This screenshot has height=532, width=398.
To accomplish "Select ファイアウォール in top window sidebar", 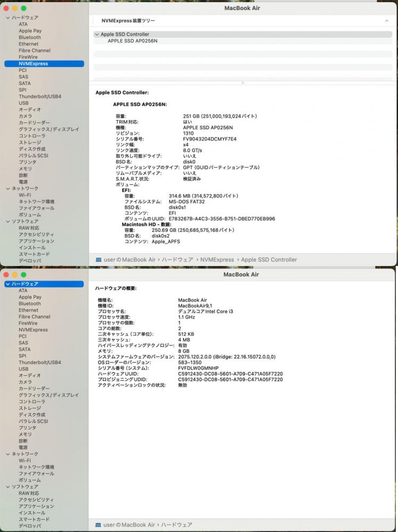I will click(x=36, y=209).
